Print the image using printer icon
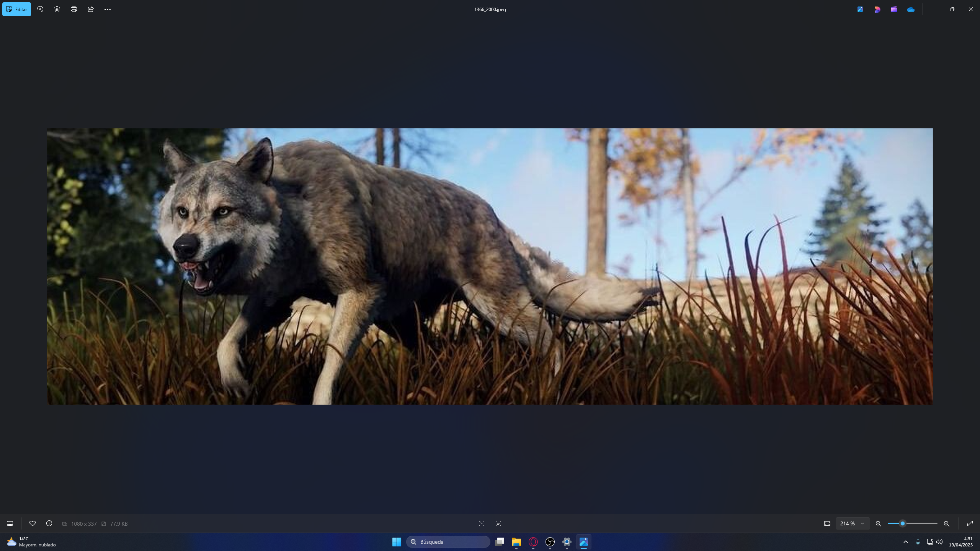This screenshot has height=551, width=980. [x=74, y=9]
